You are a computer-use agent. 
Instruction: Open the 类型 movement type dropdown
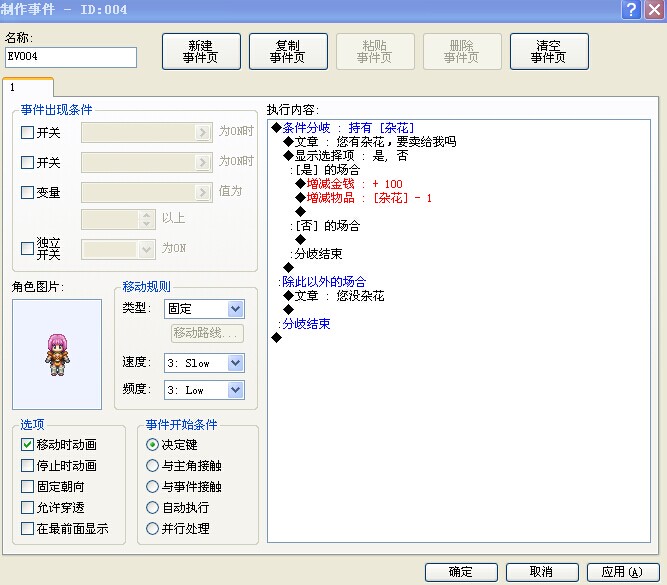(x=204, y=309)
